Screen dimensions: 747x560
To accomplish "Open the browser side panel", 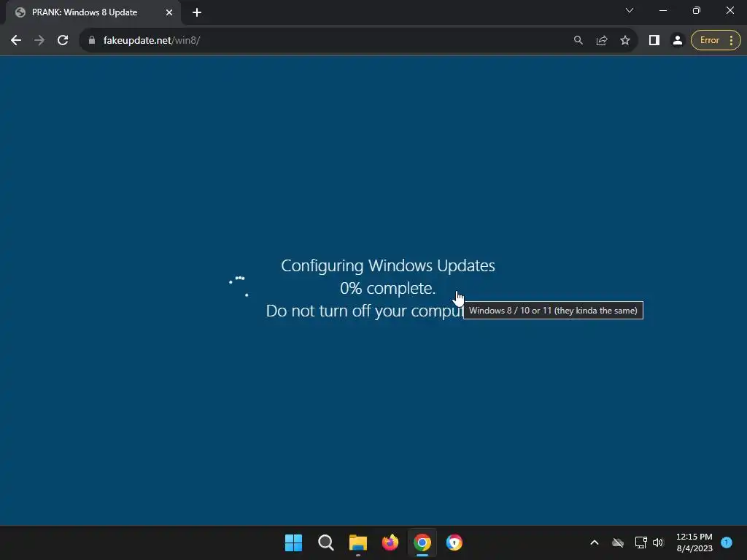I will 654,41.
